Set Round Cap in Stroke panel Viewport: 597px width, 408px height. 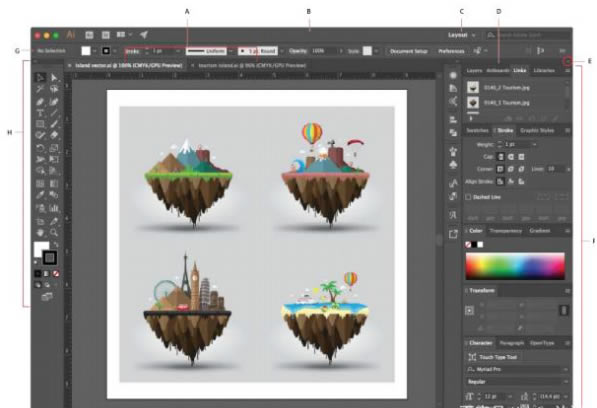coord(511,156)
